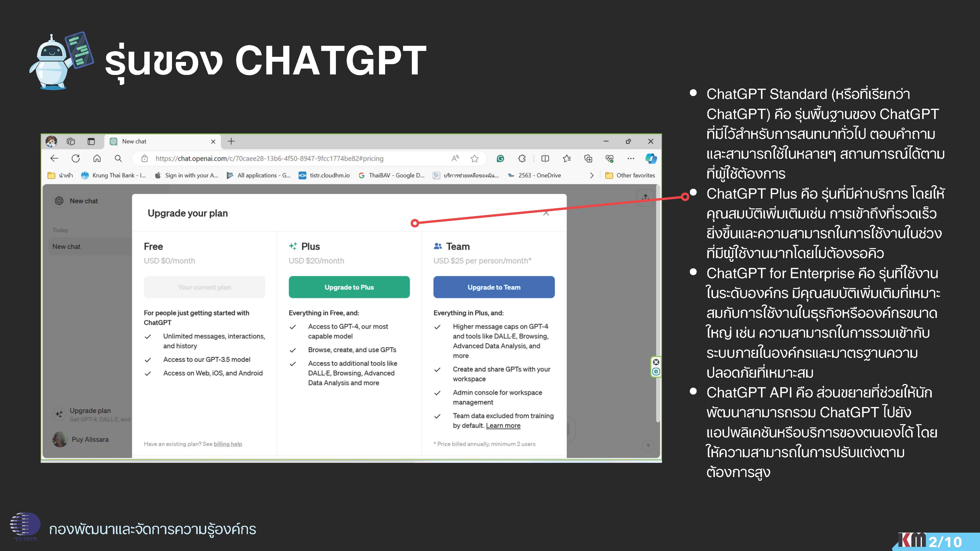
Task: Open a new browser tab
Action: [231, 142]
